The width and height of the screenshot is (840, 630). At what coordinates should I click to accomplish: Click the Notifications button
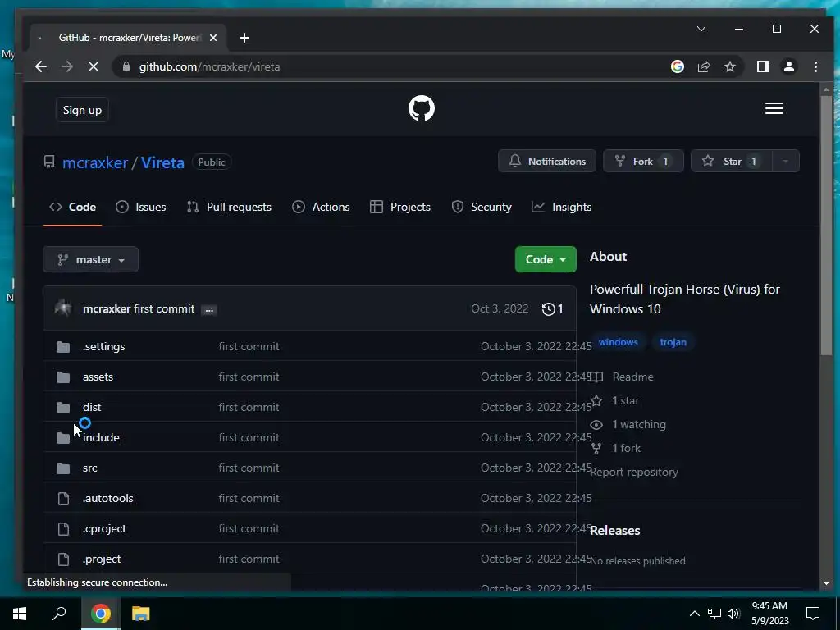click(547, 162)
